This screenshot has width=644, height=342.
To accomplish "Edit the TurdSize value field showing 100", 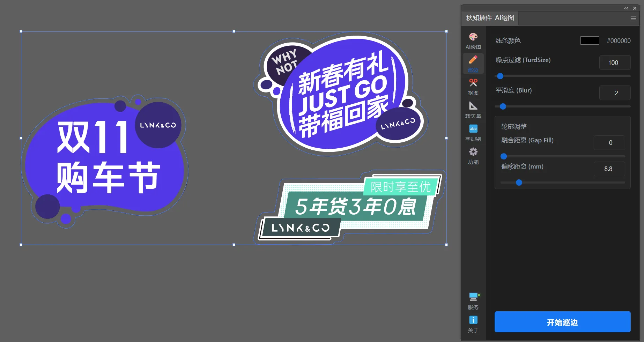I will point(615,62).
